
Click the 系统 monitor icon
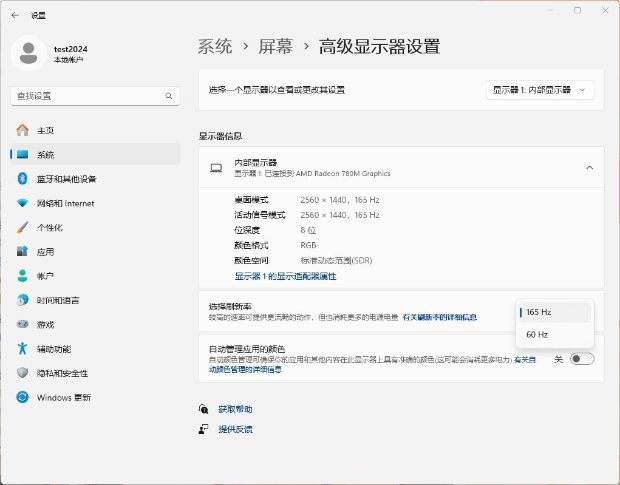(x=23, y=154)
